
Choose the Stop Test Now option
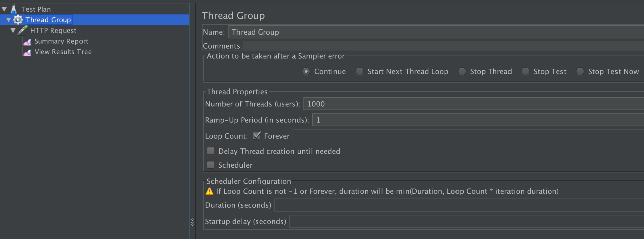[580, 72]
